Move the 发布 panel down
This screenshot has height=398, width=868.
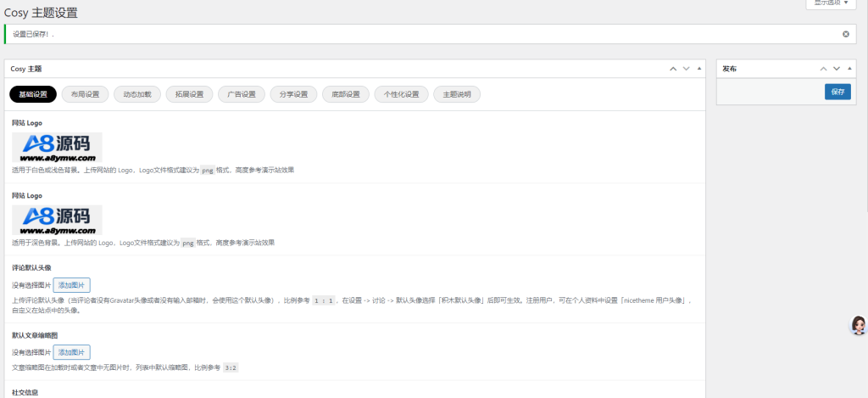(x=837, y=69)
